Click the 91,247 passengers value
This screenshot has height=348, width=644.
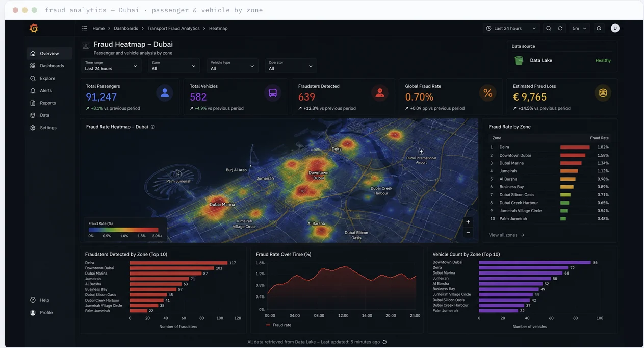click(101, 97)
